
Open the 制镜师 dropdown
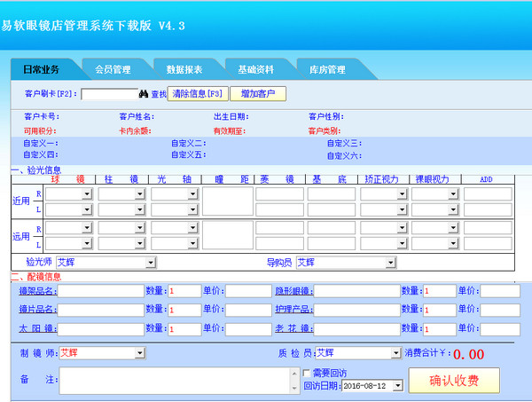tap(139, 352)
